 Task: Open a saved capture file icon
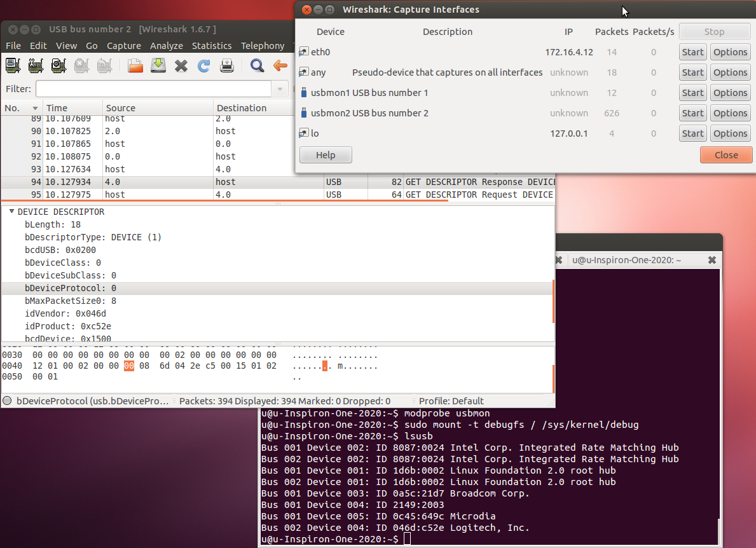[x=135, y=65]
